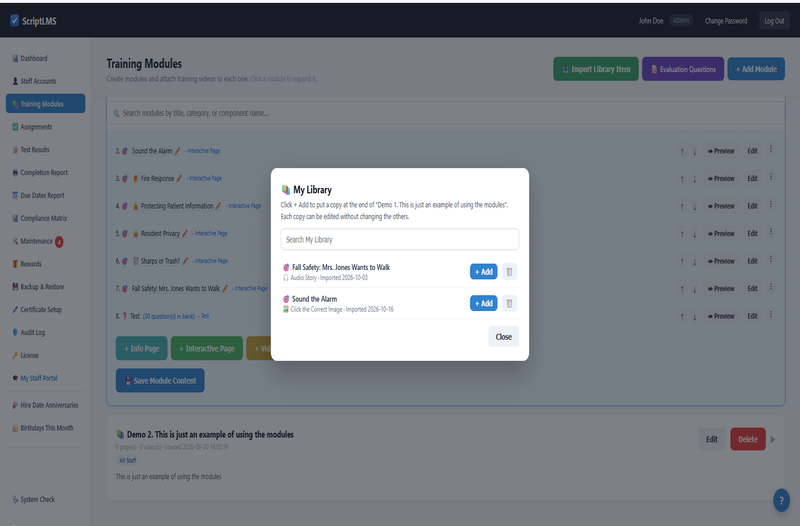Focus the Search My Library field
The height and width of the screenshot is (526, 800).
click(x=399, y=239)
